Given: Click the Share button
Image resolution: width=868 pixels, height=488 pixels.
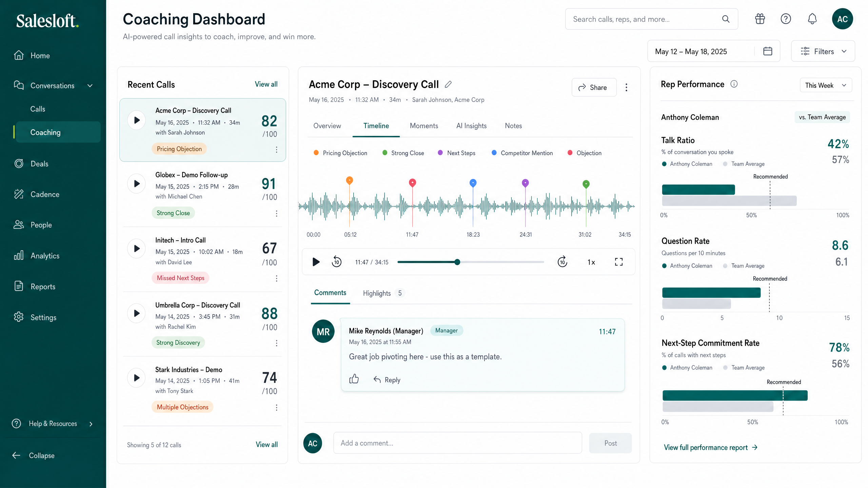Looking at the screenshot, I should [593, 87].
